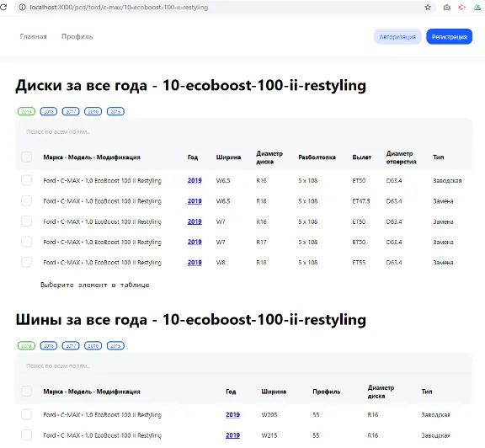The image size is (485, 448).
Task: Focus the tires table search field
Action: pos(243,366)
